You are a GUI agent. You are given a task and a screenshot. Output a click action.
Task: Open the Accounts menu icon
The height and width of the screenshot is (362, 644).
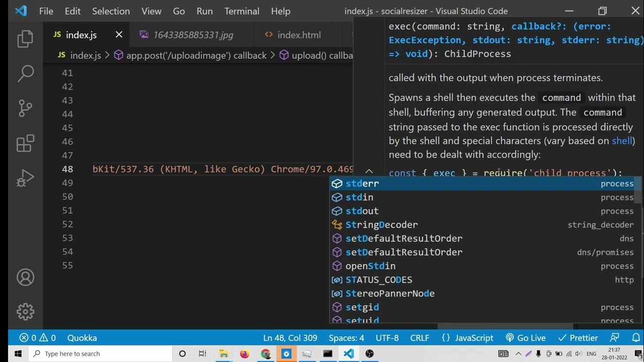coord(25,277)
